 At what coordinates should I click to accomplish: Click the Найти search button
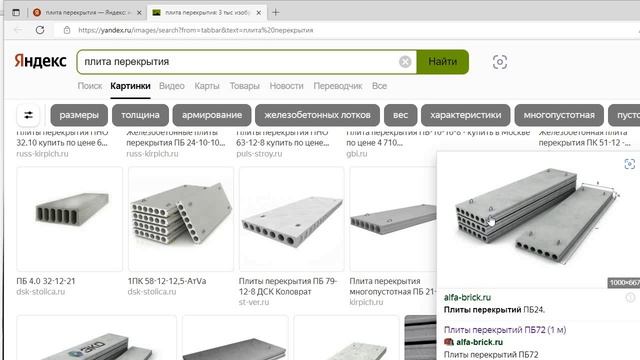click(x=442, y=62)
